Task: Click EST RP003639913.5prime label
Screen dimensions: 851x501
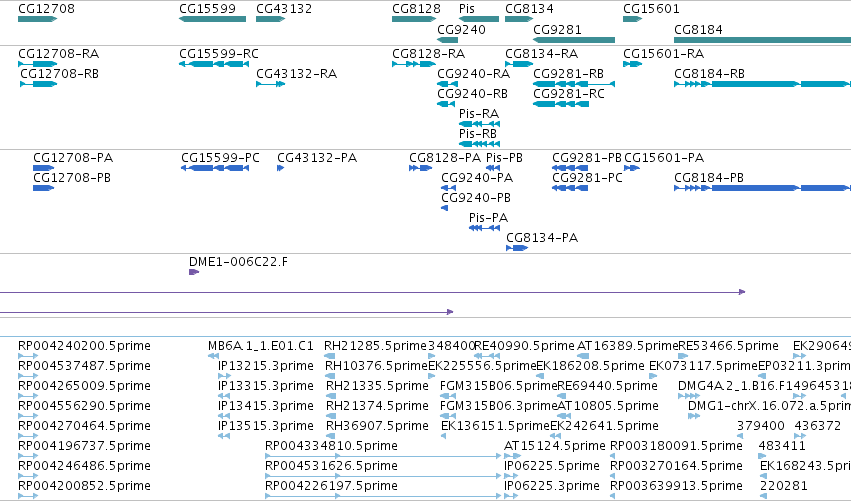Action: (x=676, y=486)
